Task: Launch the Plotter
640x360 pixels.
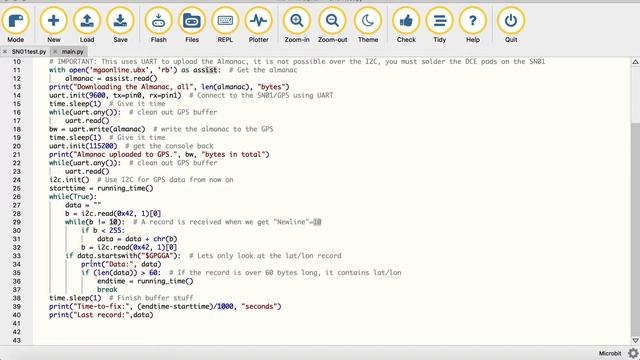Action: [259, 24]
